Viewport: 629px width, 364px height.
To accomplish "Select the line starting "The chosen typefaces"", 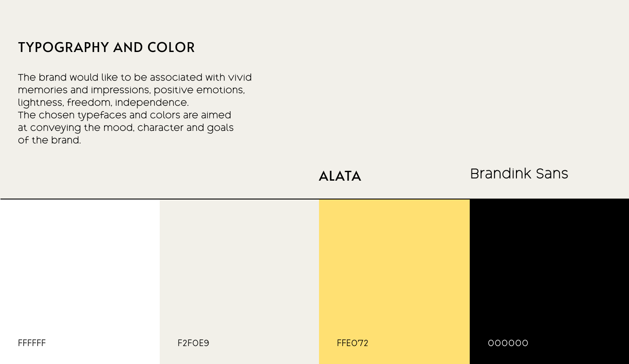I will (124, 115).
